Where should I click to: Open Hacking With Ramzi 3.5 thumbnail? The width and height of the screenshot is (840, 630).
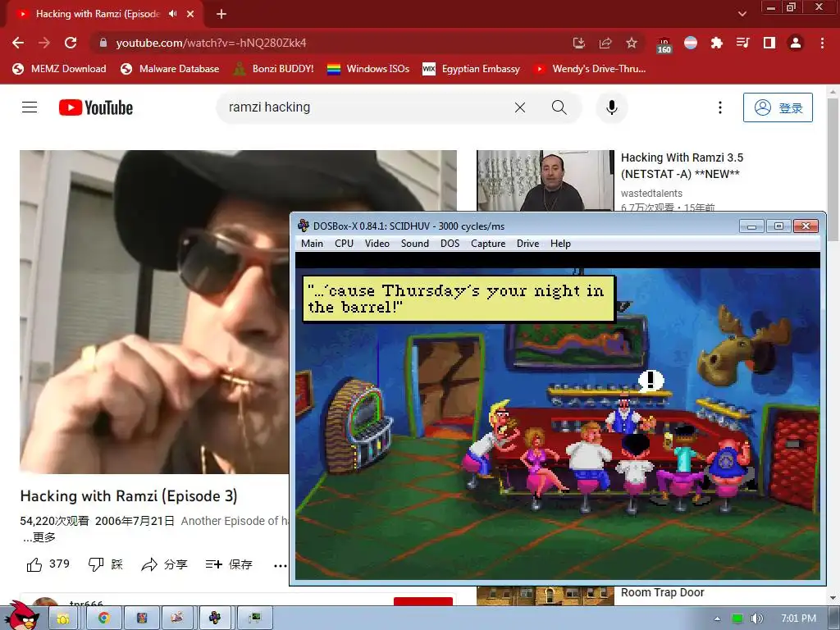tap(546, 180)
